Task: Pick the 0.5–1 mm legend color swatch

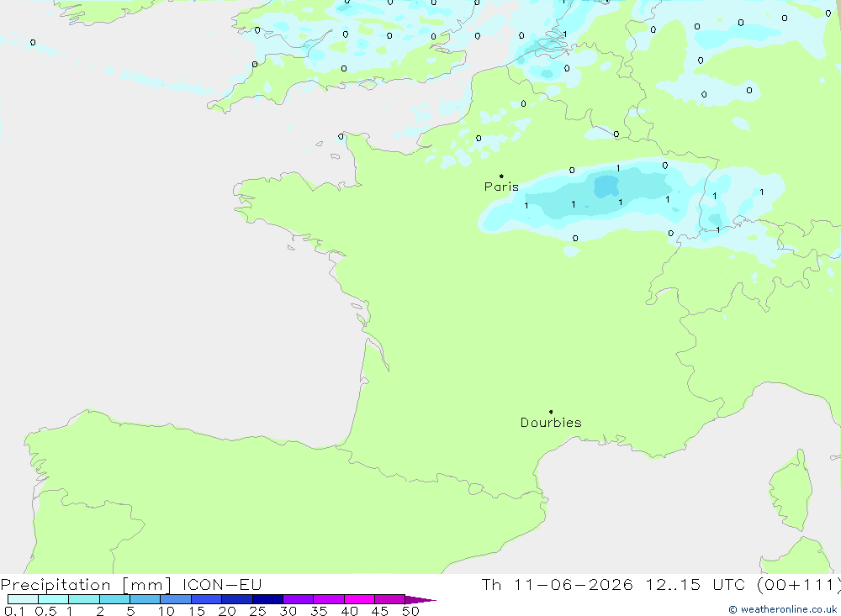Action: point(53,599)
